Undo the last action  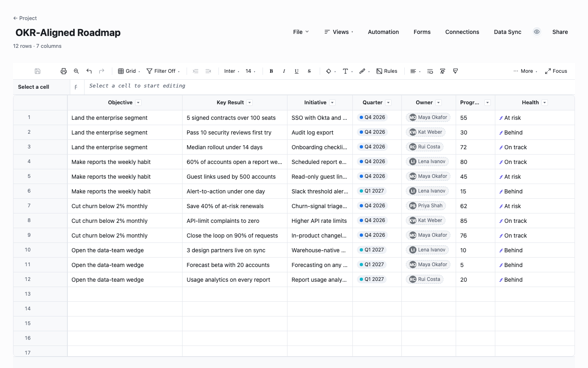tap(89, 71)
